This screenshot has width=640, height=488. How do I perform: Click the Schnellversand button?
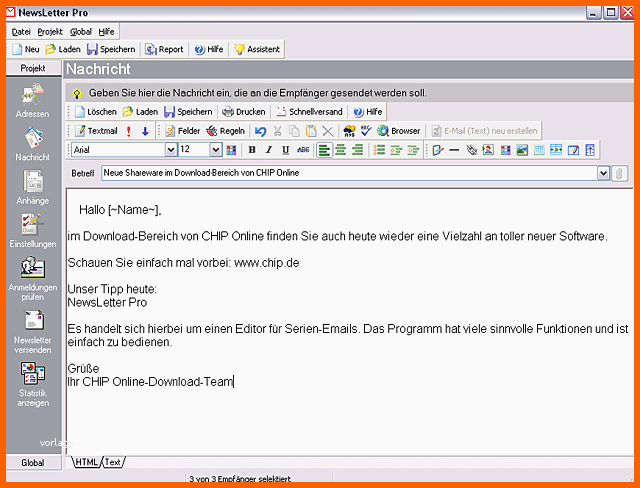309,112
